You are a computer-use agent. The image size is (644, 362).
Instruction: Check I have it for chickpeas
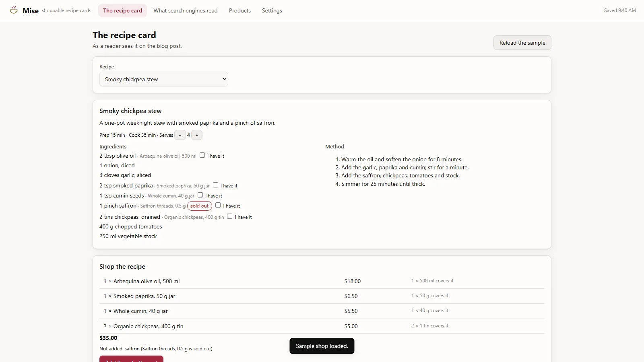pos(230,216)
